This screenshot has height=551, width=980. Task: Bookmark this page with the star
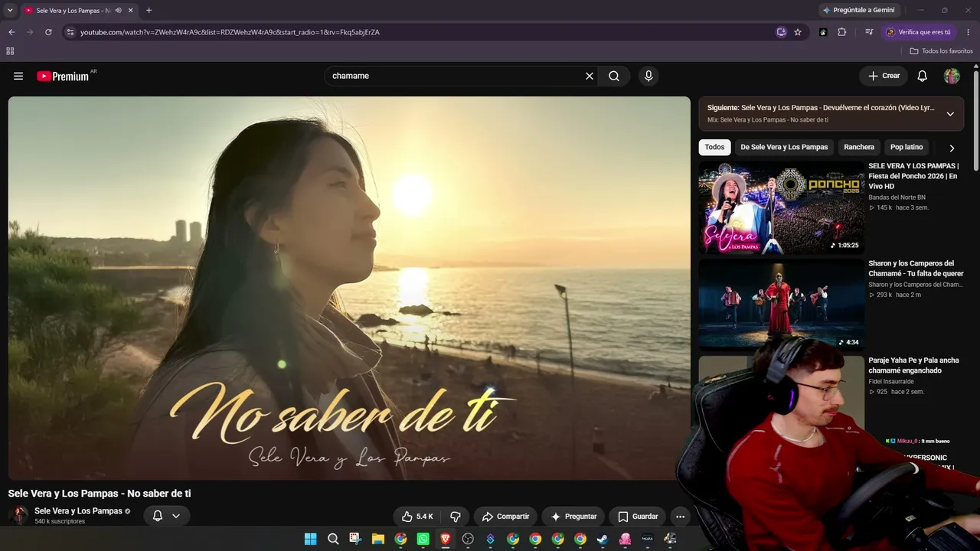coord(798,32)
